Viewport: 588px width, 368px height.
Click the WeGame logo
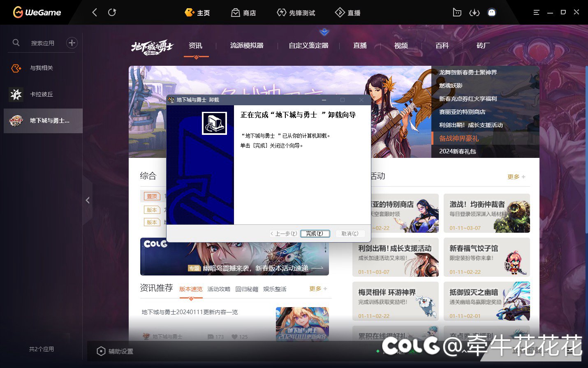click(x=37, y=12)
